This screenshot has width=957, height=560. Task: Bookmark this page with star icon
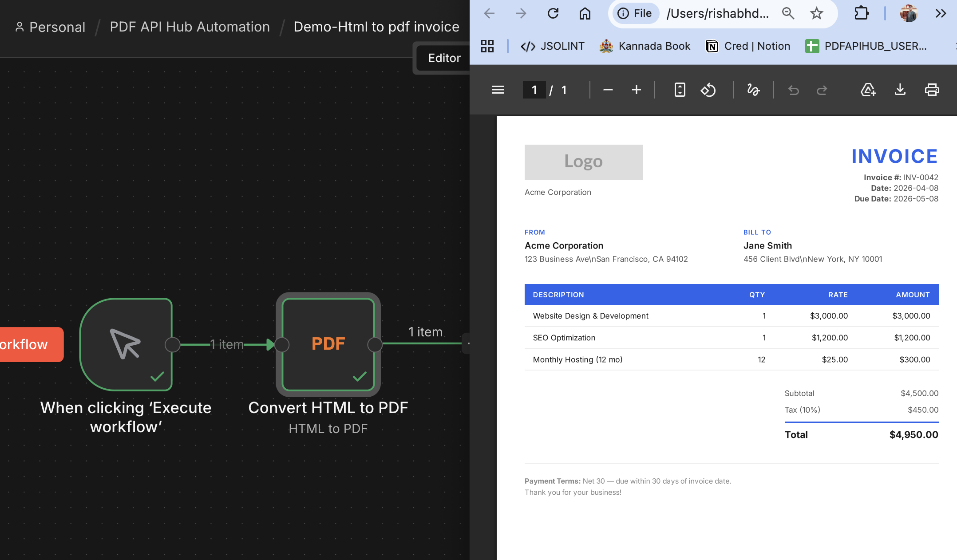tap(816, 14)
